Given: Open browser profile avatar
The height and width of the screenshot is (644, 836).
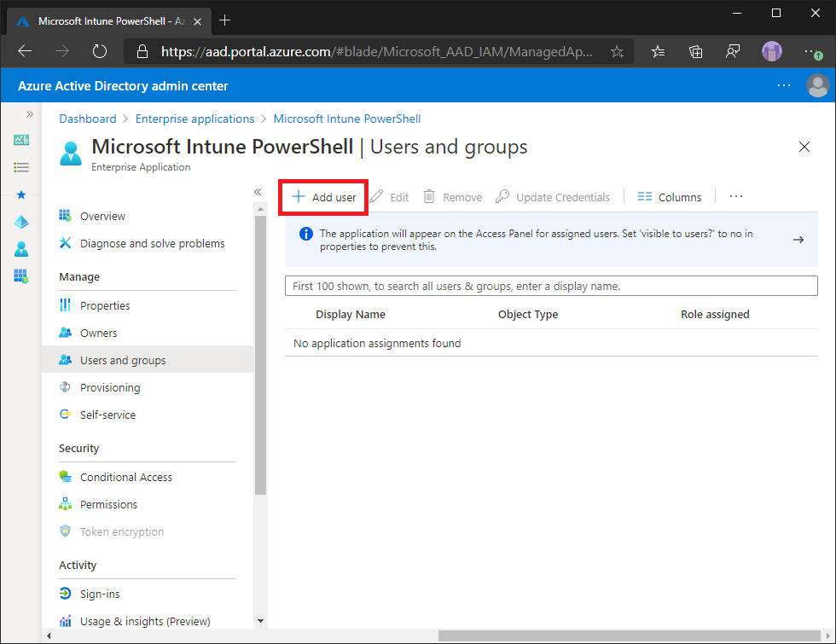Looking at the screenshot, I should 771,52.
